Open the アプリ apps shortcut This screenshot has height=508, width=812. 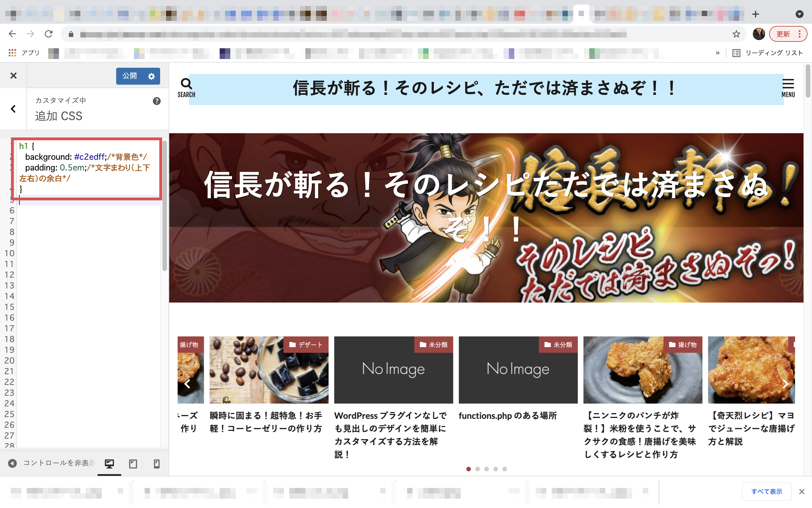[24, 53]
